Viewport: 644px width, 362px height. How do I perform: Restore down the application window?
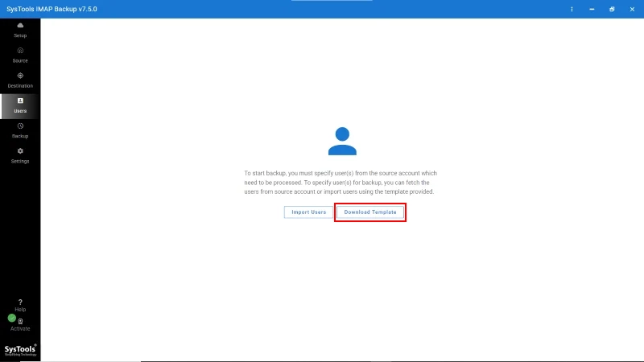point(612,9)
